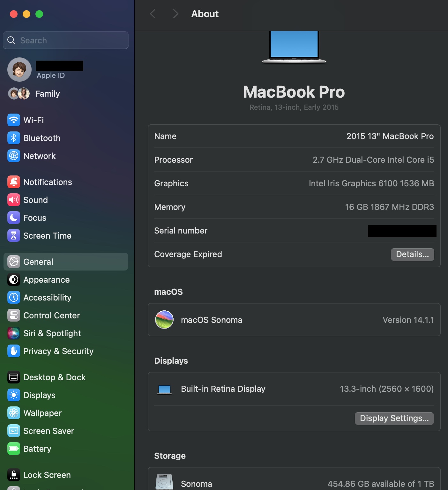The height and width of the screenshot is (490, 448).
Task: Click the search magnifier icon
Action: coord(11,40)
